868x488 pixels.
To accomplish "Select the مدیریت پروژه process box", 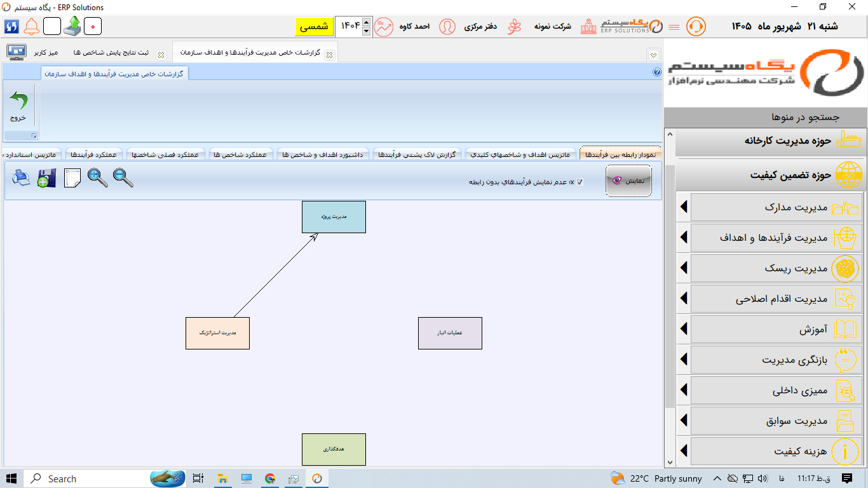I will (334, 217).
